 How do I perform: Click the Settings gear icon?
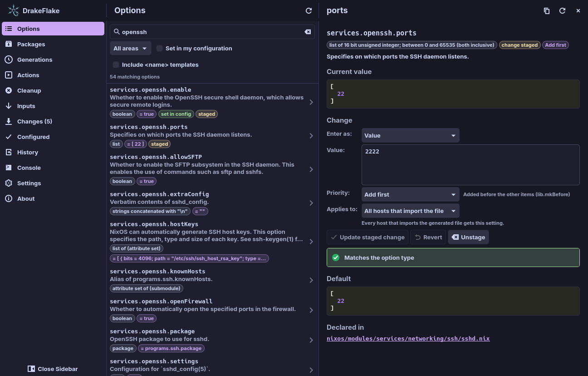[x=9, y=183]
